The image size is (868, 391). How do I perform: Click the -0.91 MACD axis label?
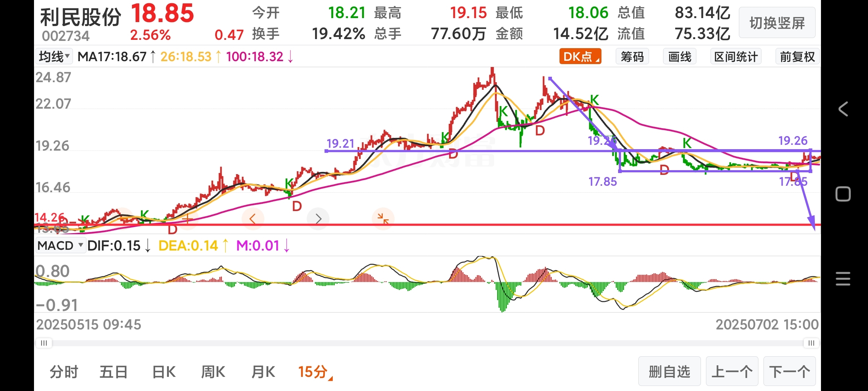point(57,305)
